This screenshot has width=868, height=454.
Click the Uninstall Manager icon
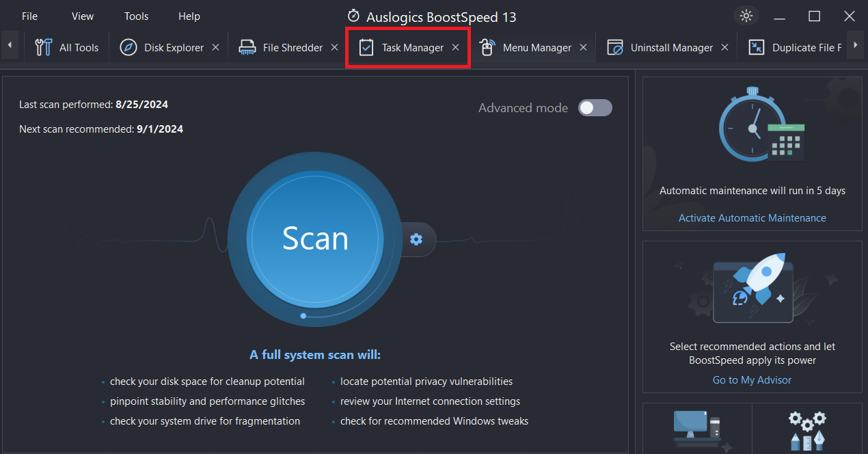point(615,47)
